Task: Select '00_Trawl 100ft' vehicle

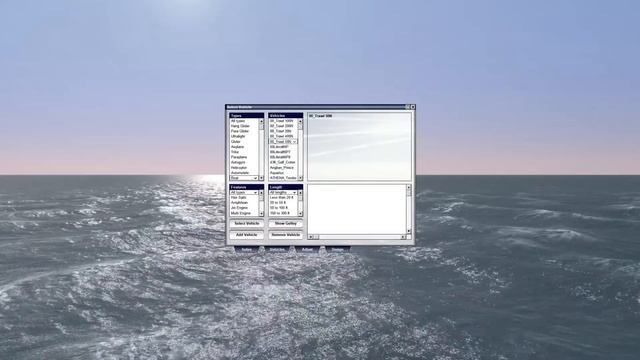Action: click(x=282, y=121)
